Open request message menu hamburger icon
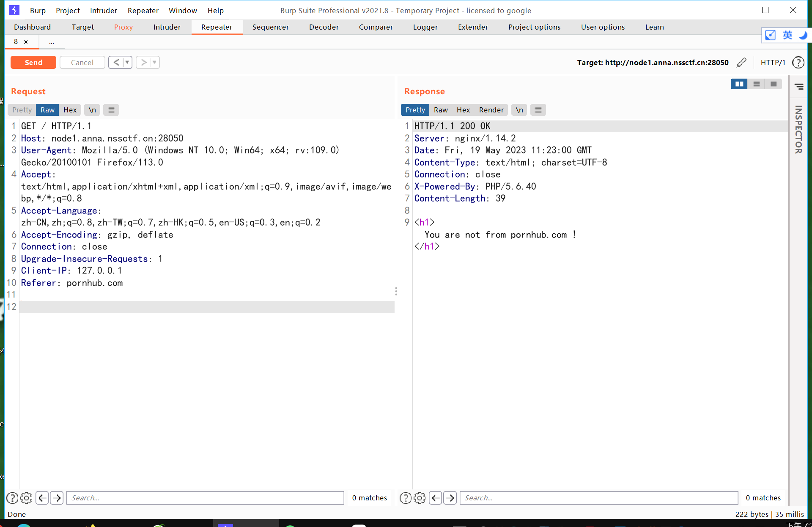The width and height of the screenshot is (812, 527). [111, 110]
